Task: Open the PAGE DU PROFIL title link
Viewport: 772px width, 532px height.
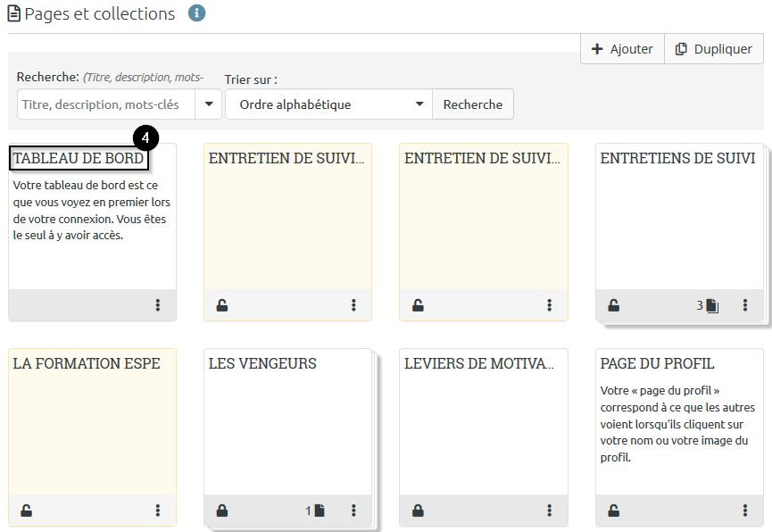Action: (x=657, y=363)
